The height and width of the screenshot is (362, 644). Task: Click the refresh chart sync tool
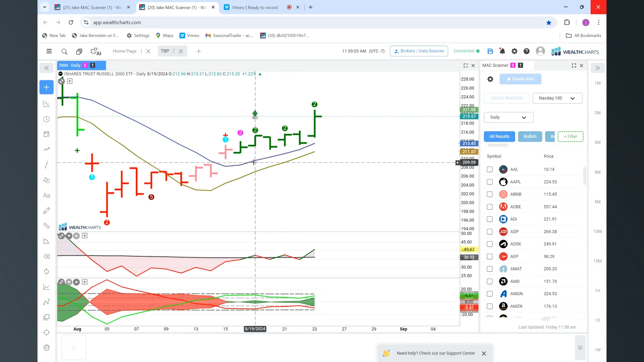click(47, 271)
